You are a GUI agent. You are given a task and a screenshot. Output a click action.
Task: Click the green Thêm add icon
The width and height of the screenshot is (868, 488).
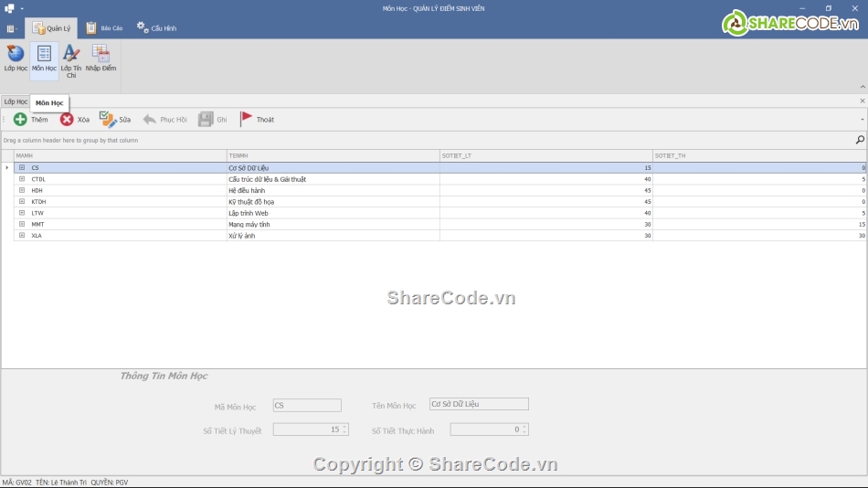point(20,120)
